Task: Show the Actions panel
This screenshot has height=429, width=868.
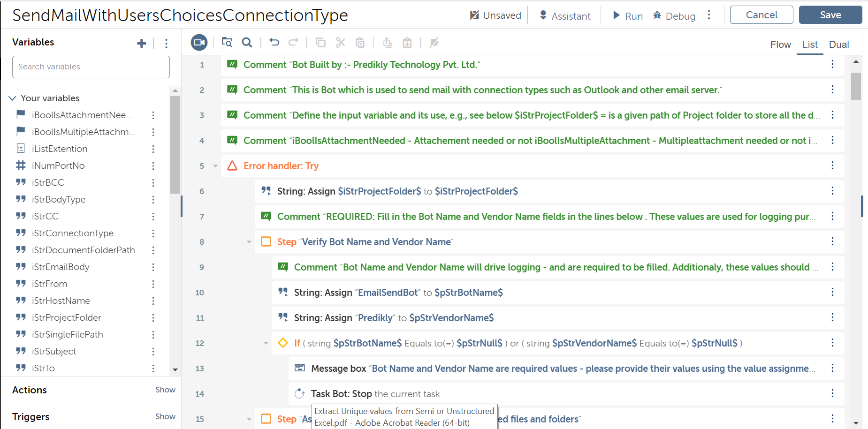Action: click(165, 390)
